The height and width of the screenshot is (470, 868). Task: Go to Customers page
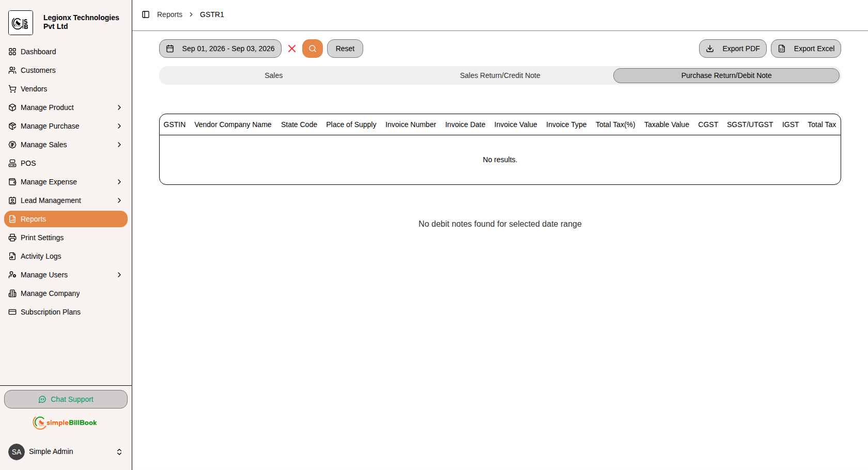click(66, 70)
